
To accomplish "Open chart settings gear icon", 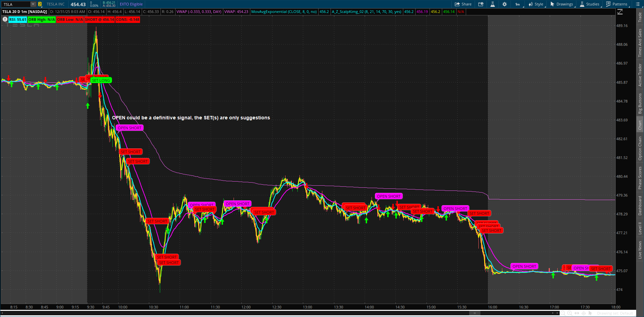I will click(504, 4).
